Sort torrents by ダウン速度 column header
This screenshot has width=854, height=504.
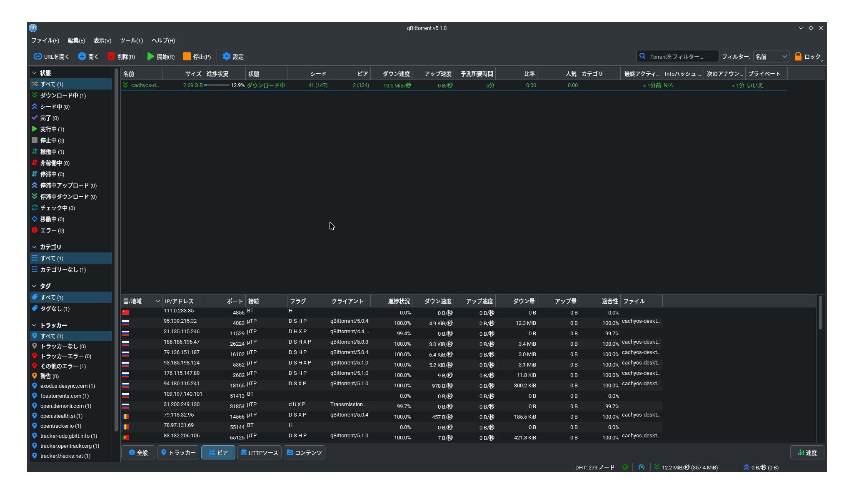(391, 74)
